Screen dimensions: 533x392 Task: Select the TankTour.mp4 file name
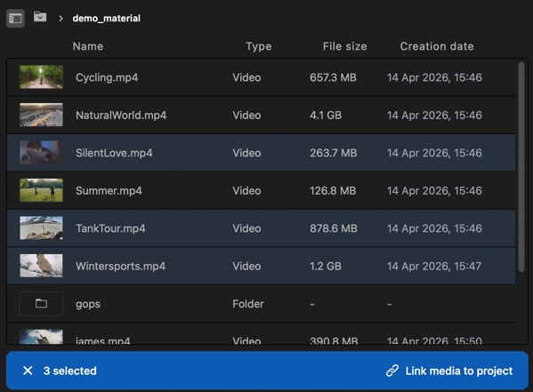pyautogui.click(x=110, y=228)
